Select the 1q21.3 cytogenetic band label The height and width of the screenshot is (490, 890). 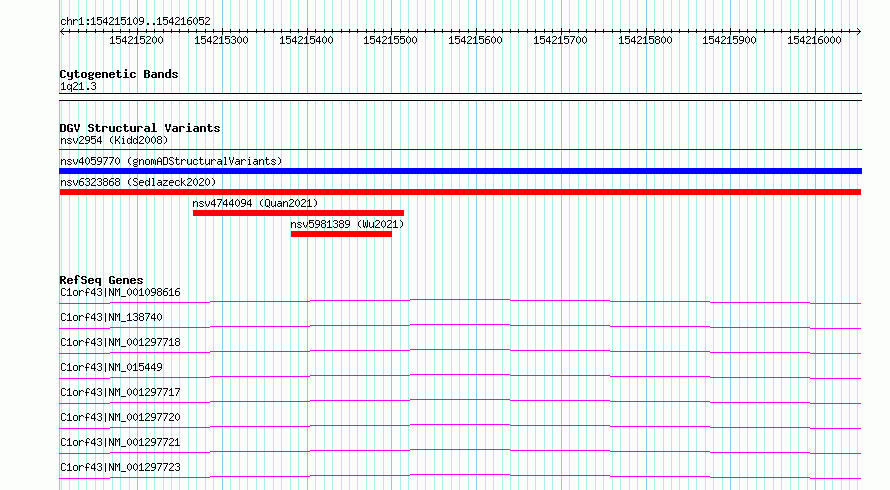78,86
